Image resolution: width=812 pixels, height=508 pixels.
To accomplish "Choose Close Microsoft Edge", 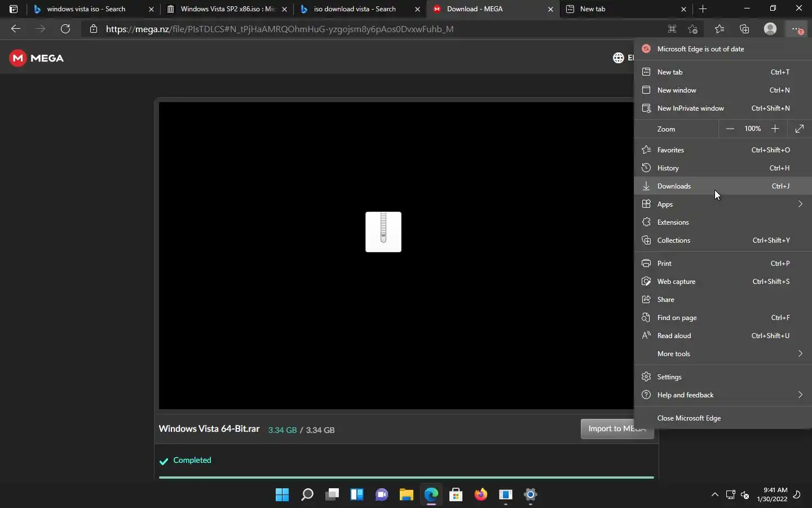I will (723, 418).
